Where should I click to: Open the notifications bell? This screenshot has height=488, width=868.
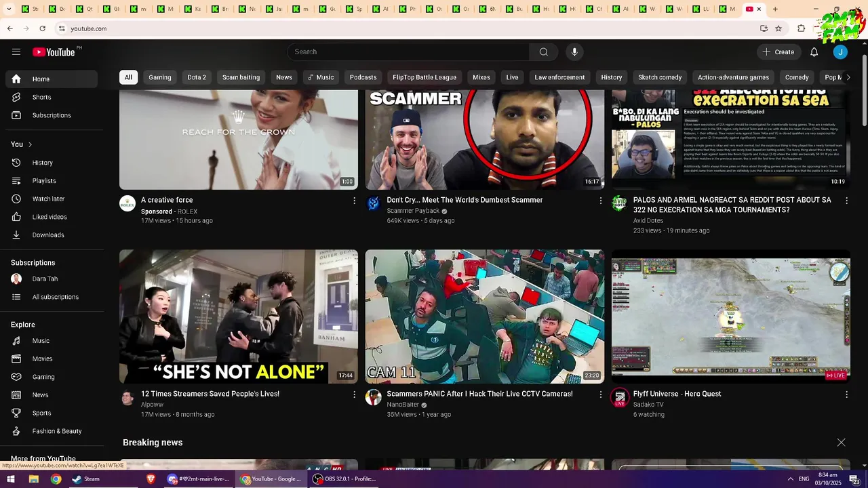(814, 52)
